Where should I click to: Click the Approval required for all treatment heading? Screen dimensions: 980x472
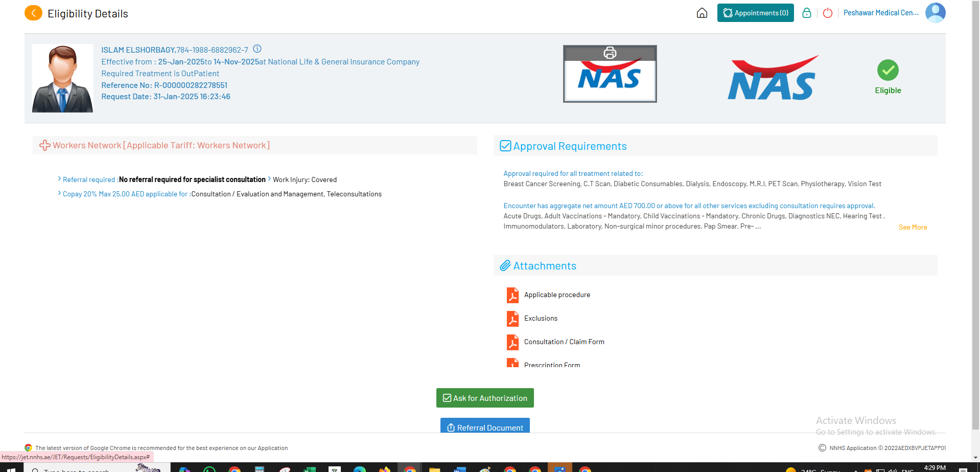click(x=573, y=173)
